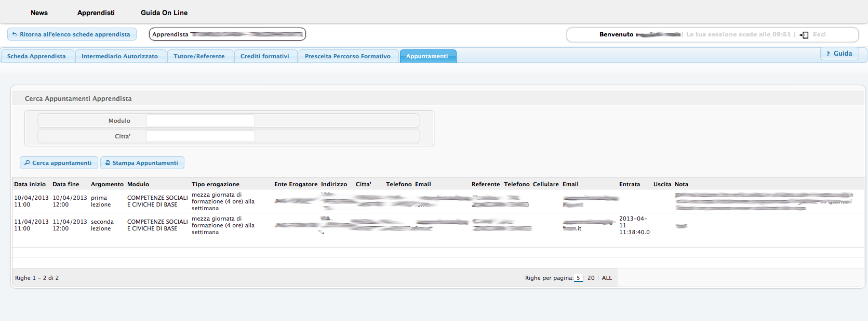Print appointments with Stampa Appuntamenti
This screenshot has width=868, height=321.
click(142, 163)
